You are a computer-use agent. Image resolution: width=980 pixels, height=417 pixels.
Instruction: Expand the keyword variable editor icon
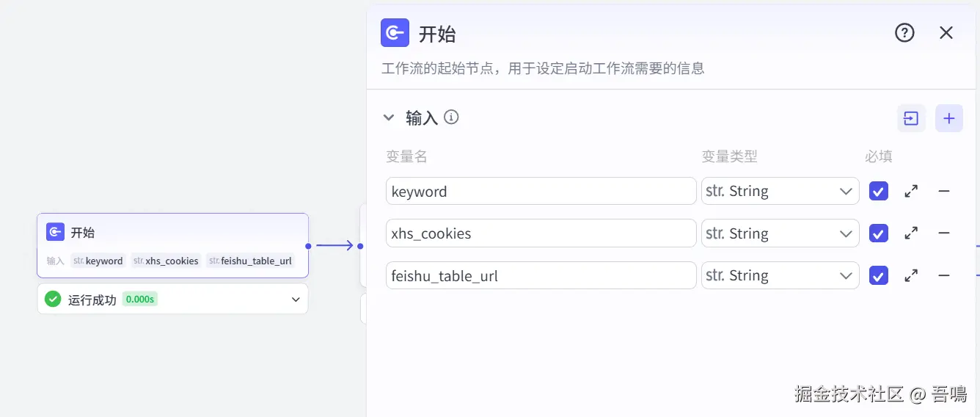pos(911,192)
